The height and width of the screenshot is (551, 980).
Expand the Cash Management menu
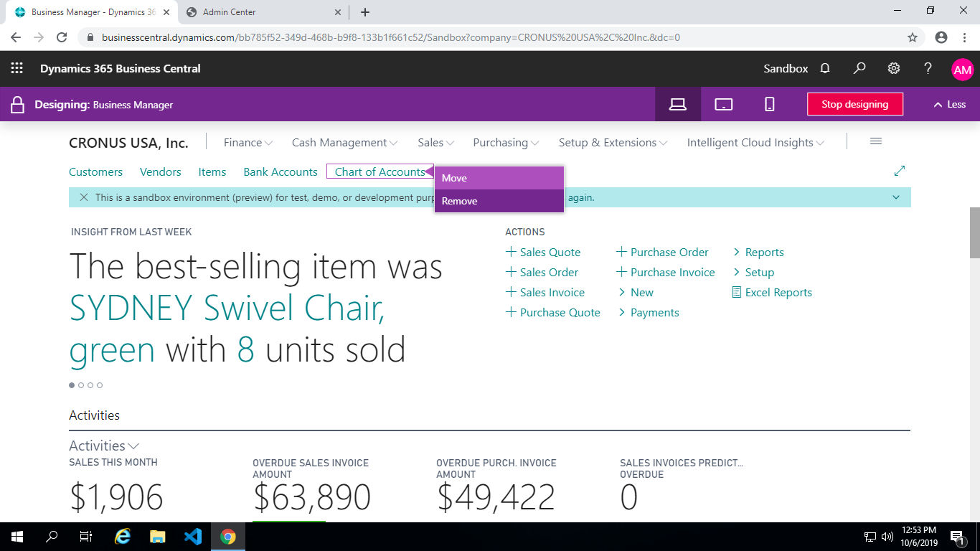click(x=345, y=143)
